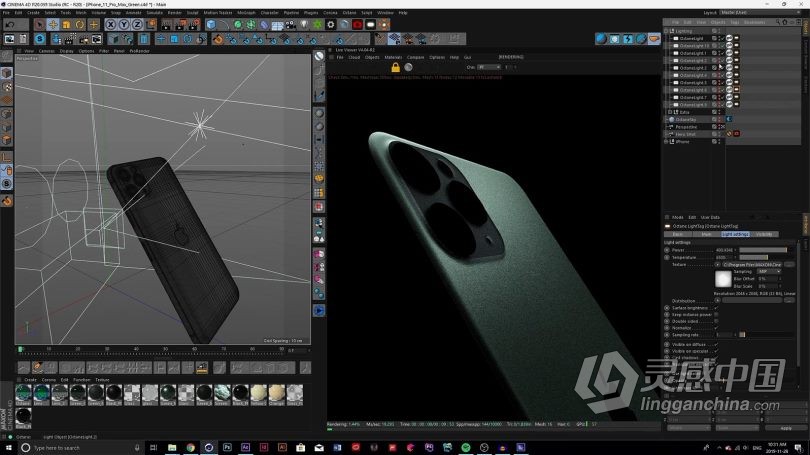Open the MoGraph menu
This screenshot has width=810, height=455.
click(246, 12)
